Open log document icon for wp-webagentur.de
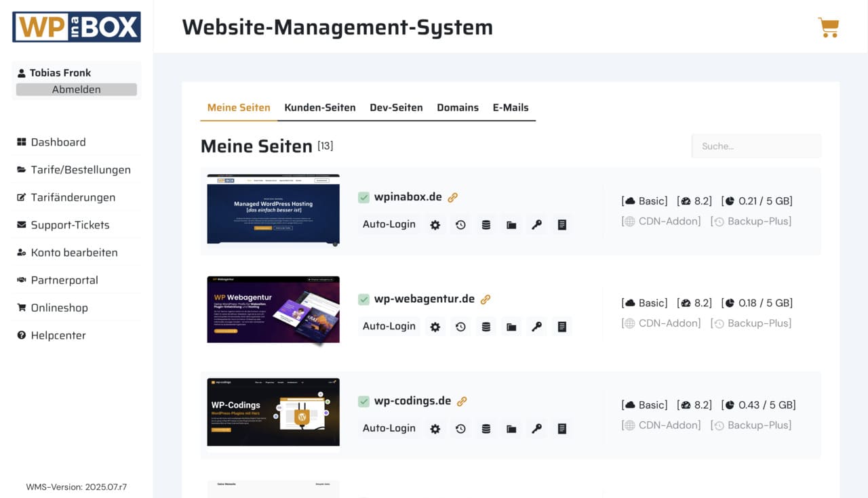Viewport: 868px width, 498px height. 562,327
